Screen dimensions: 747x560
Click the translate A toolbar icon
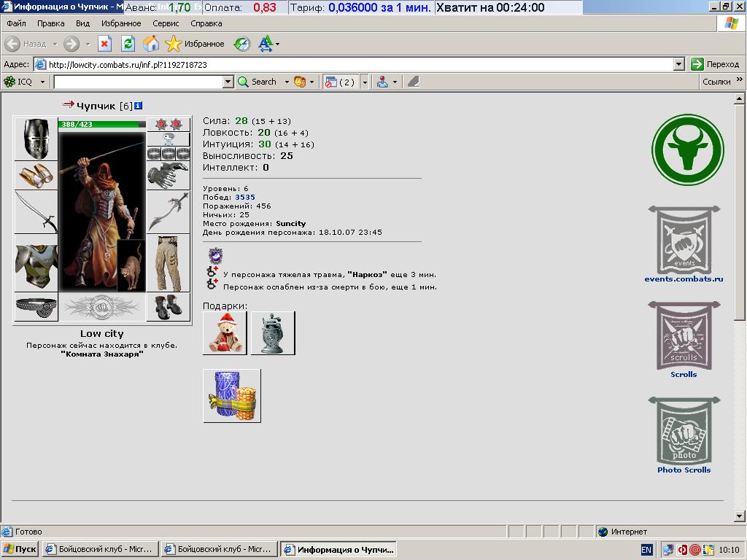point(266,44)
